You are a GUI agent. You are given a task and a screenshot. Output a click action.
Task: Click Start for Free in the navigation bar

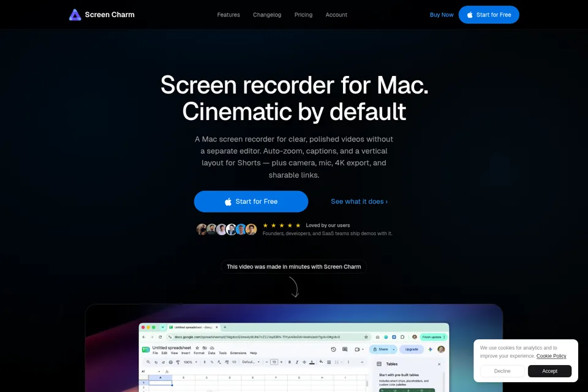coord(489,15)
